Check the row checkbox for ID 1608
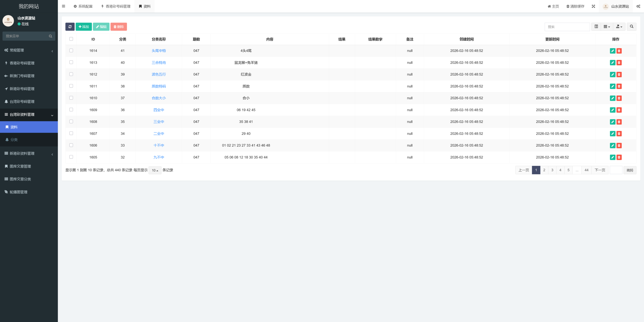 click(x=71, y=121)
